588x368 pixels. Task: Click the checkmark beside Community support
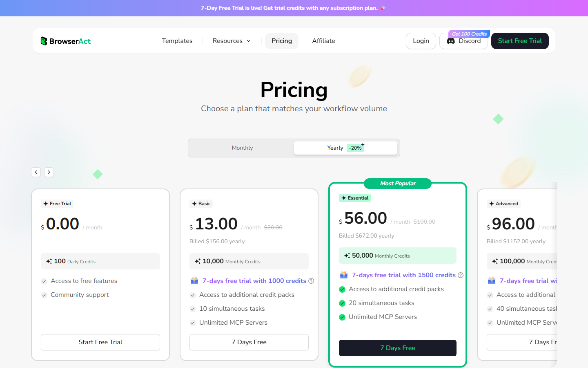[x=44, y=295]
